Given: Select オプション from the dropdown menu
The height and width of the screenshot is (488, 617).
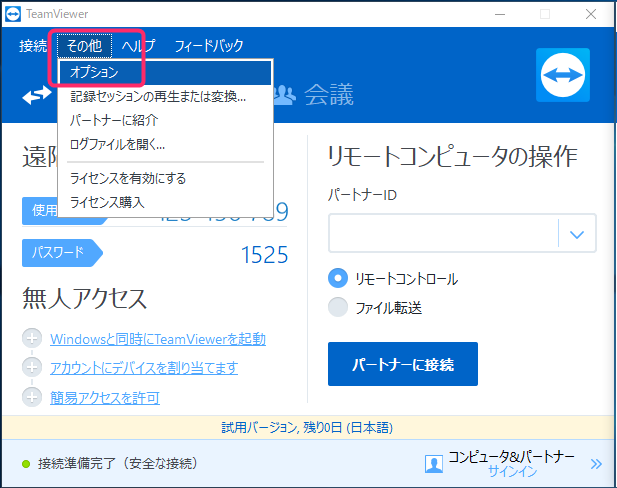Looking at the screenshot, I should click(165, 72).
